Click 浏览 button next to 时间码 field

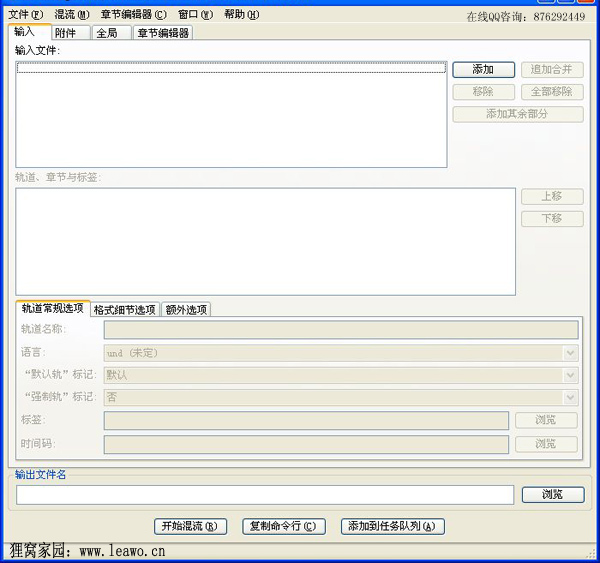pos(546,444)
